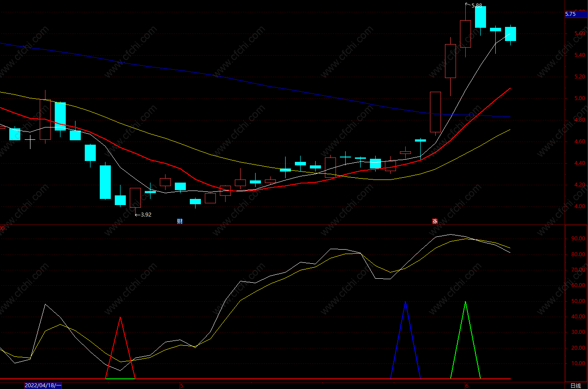This screenshot has width=588, height=389.
Task: Click the 5.20 price axis label
Action: click(579, 77)
